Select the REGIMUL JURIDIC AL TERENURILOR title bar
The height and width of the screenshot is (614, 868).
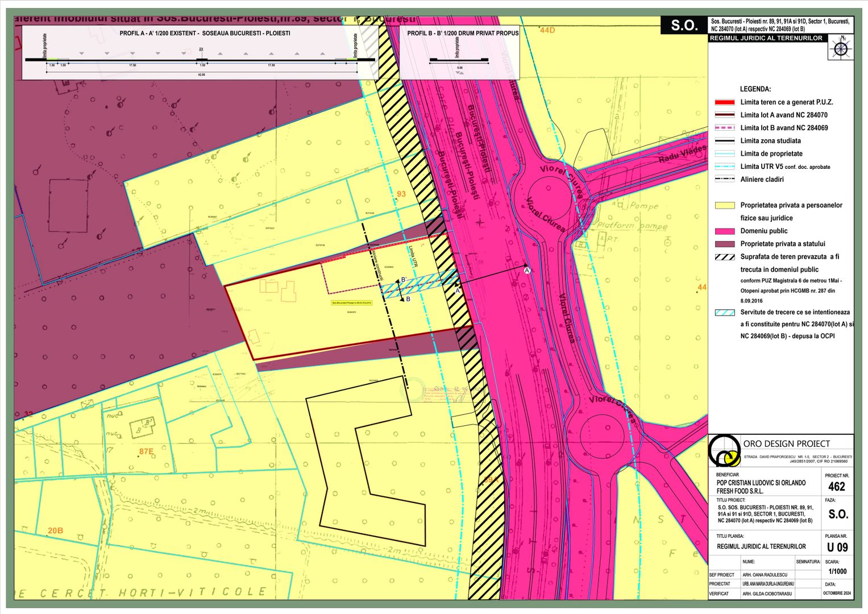767,39
